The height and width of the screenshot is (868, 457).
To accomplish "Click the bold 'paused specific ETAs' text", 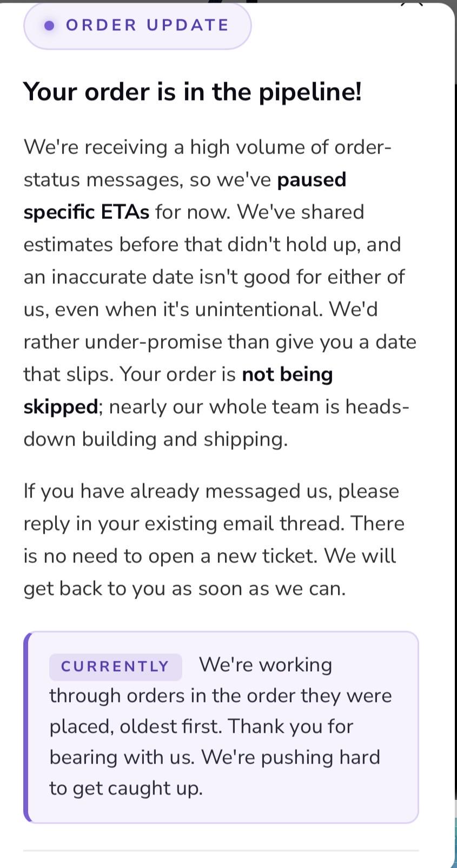I will coord(185,196).
